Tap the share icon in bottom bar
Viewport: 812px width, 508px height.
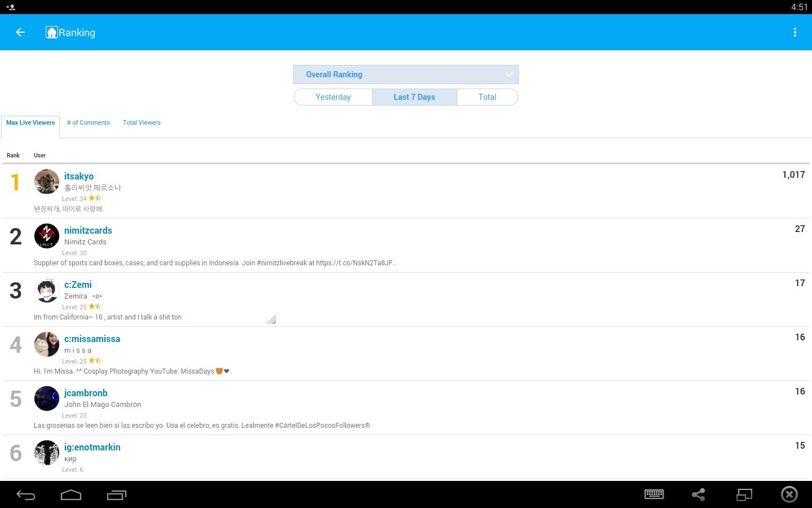(x=699, y=495)
